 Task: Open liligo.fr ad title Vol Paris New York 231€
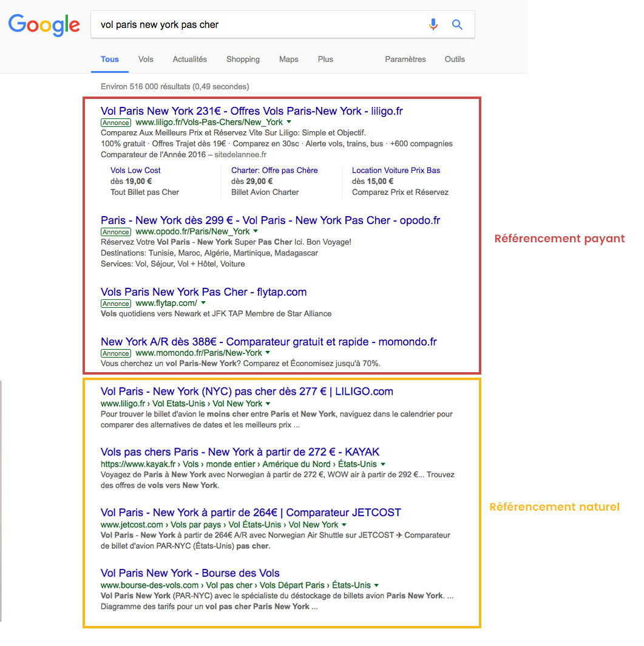[x=251, y=111]
